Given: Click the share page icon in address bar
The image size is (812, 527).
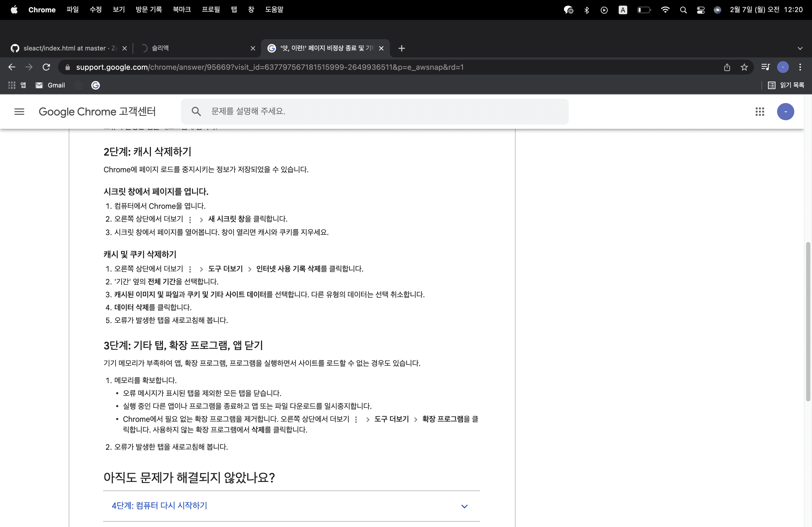Looking at the screenshot, I should click(x=727, y=67).
